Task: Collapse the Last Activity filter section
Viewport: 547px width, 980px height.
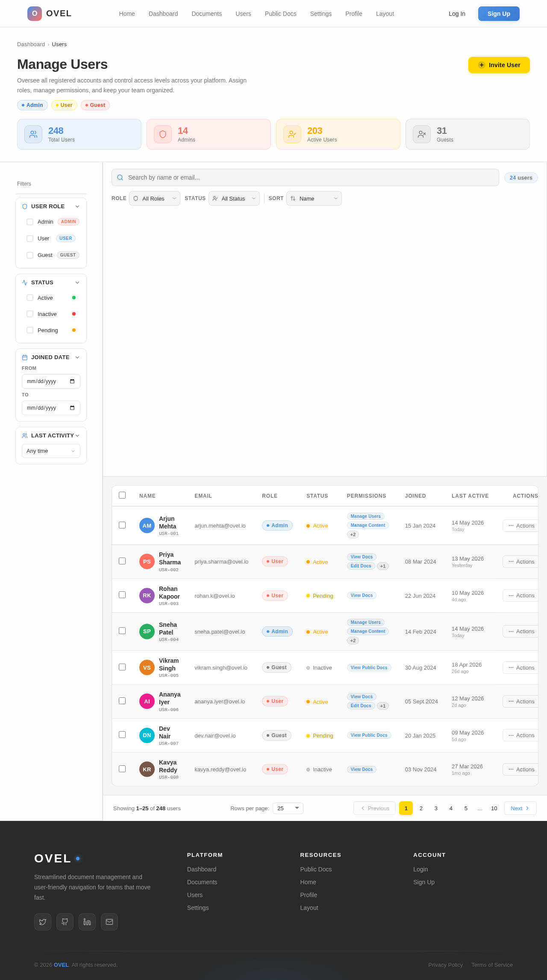Action: click(x=77, y=436)
